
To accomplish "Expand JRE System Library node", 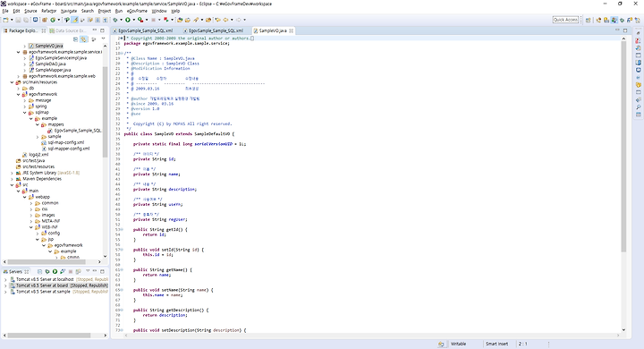I will point(12,173).
